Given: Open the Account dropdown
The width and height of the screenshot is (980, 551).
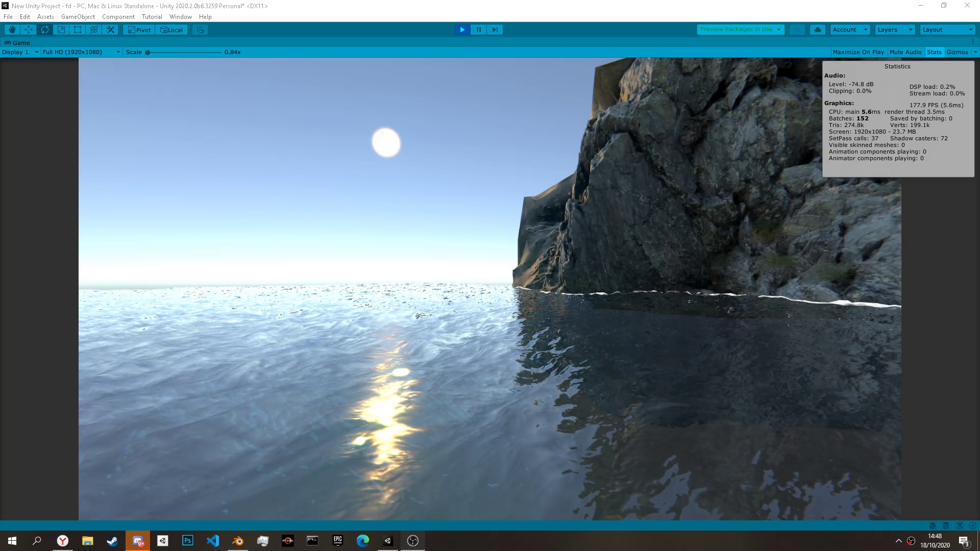Looking at the screenshot, I should point(850,30).
